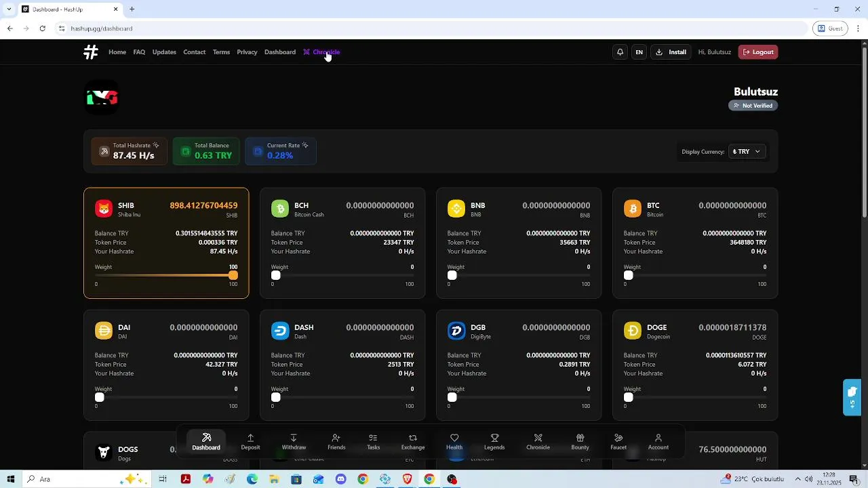The height and width of the screenshot is (488, 868).
Task: Click the Not Verified badge
Action: pyautogui.click(x=753, y=106)
